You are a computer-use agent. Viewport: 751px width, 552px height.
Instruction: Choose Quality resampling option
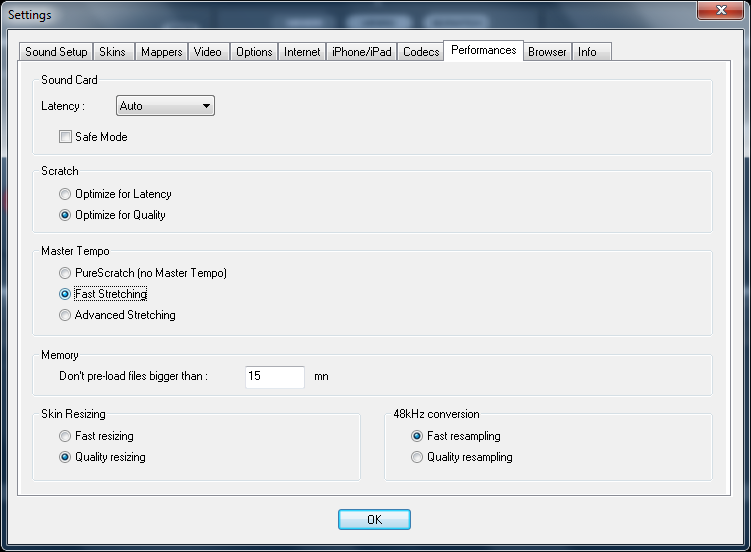pyautogui.click(x=418, y=457)
